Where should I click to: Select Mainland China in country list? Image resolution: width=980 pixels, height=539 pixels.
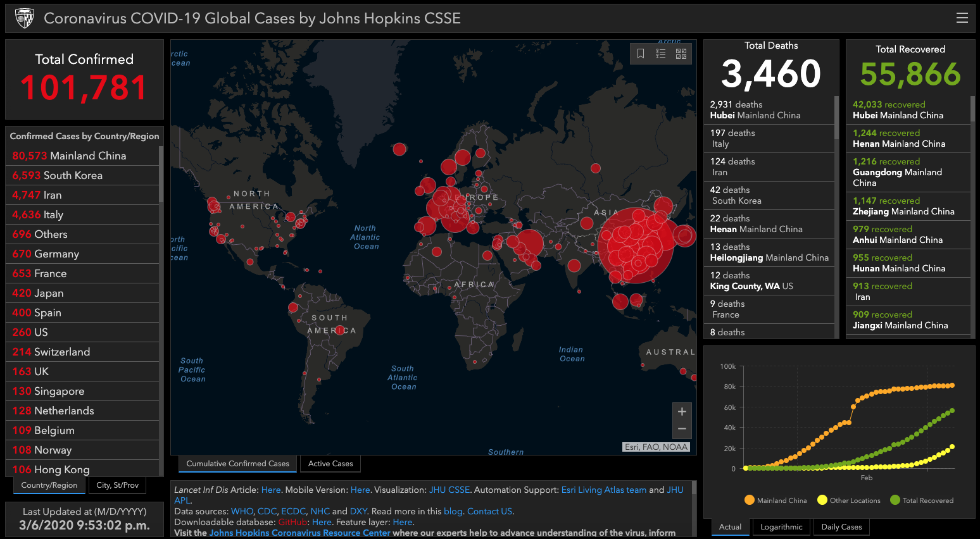82,156
